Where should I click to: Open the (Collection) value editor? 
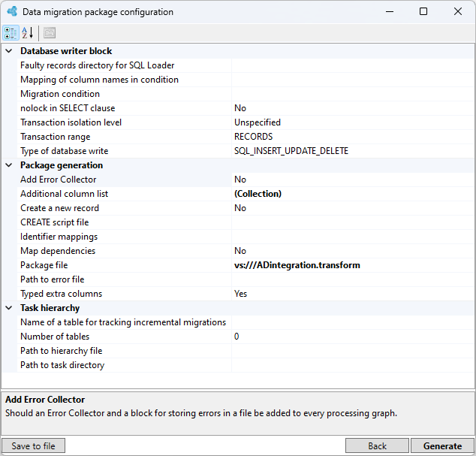[353, 194]
